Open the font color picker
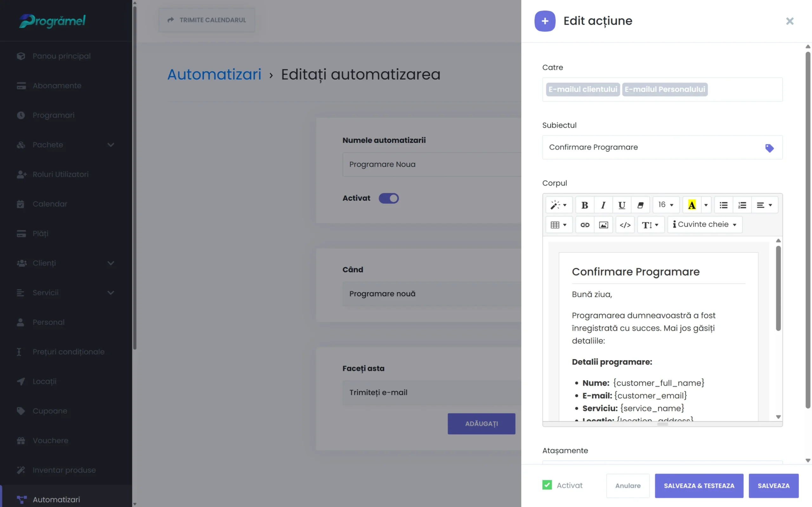 point(692,205)
